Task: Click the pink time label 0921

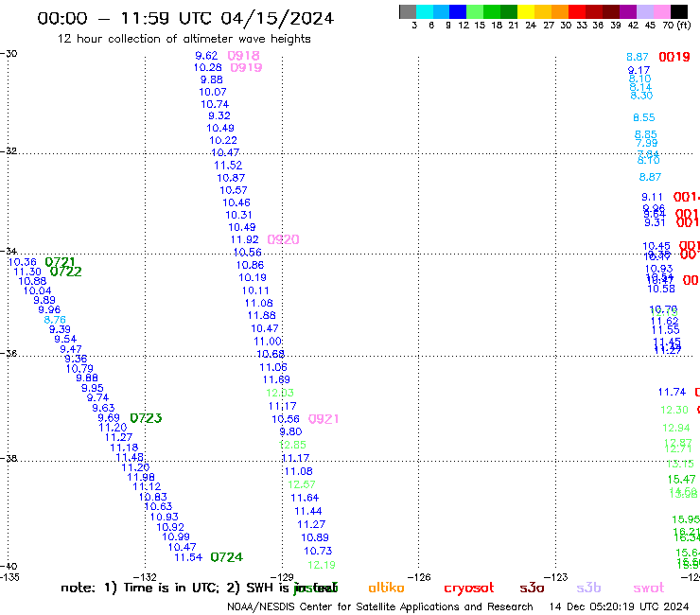Action: (324, 419)
